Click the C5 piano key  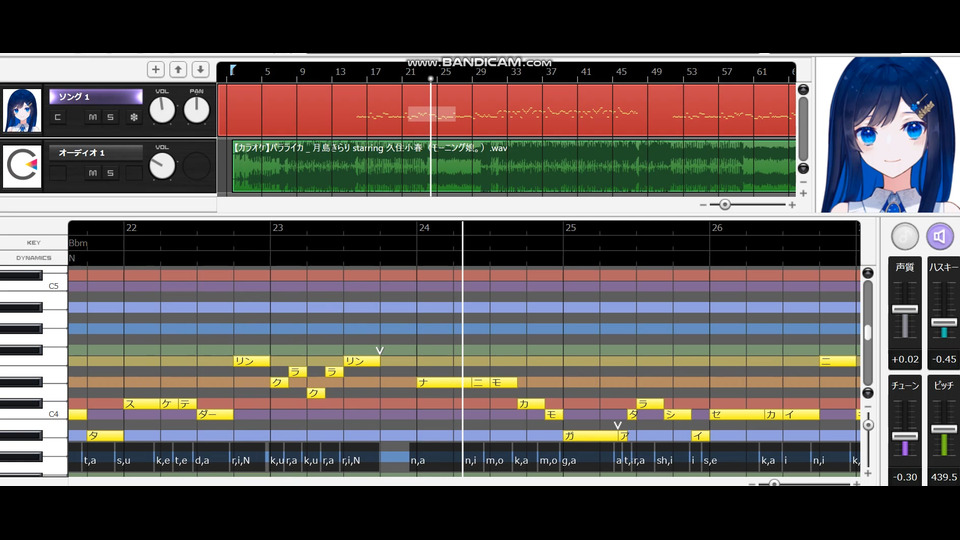pos(34,286)
